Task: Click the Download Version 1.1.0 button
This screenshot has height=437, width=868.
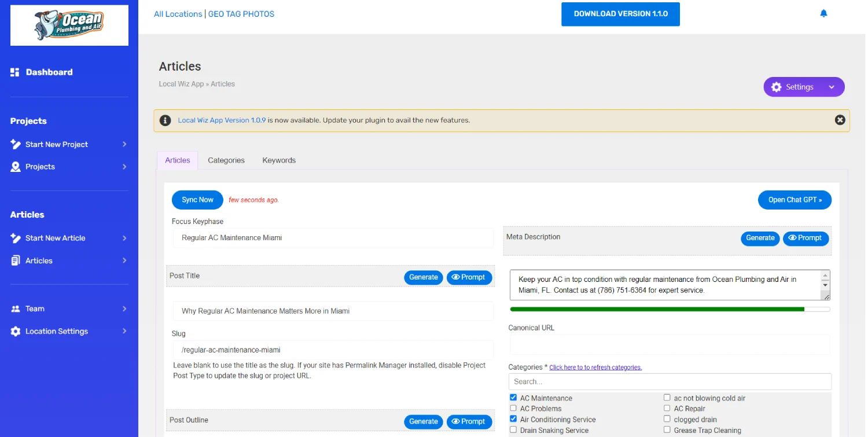Action: [x=620, y=14]
